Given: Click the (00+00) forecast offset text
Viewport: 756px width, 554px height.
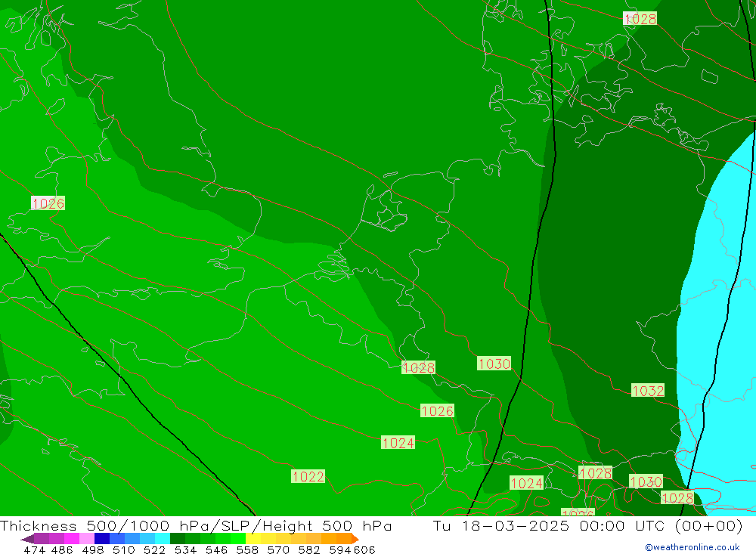Looking at the screenshot, I should tap(708, 525).
